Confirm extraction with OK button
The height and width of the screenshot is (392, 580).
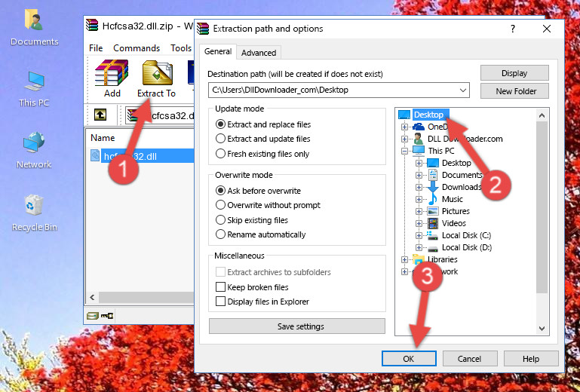(409, 359)
